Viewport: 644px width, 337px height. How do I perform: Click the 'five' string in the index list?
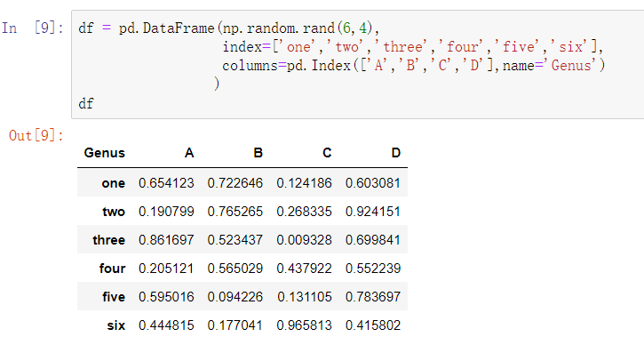click(519, 47)
